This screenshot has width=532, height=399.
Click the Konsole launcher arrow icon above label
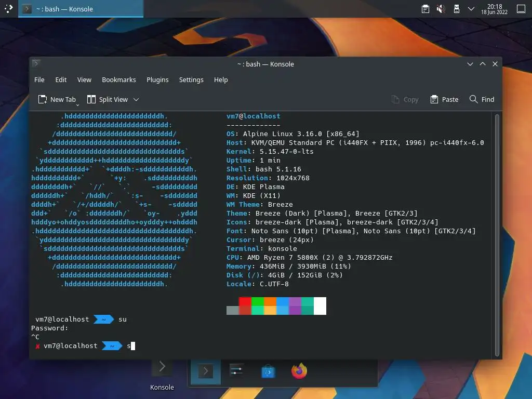coord(162,366)
